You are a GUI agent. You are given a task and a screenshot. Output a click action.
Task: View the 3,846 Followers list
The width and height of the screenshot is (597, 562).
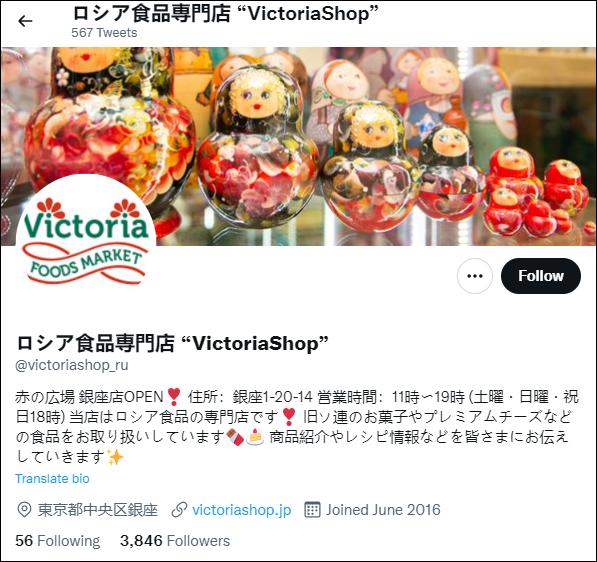tap(175, 541)
